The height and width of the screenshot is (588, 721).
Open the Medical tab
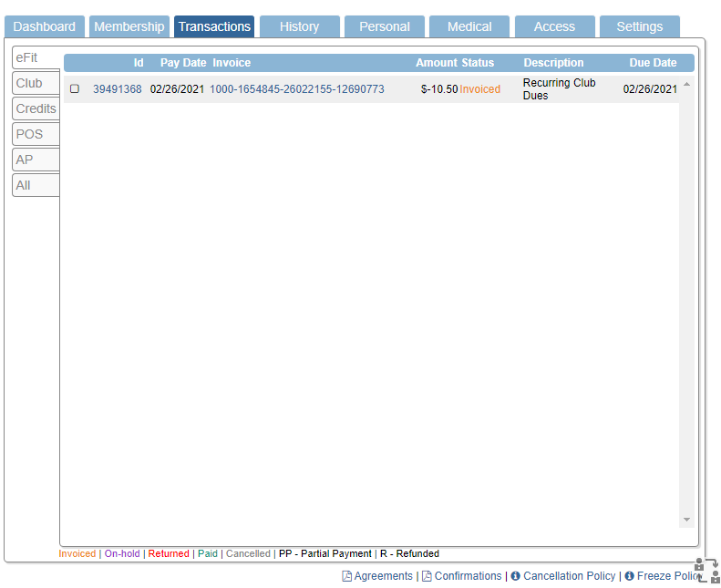point(469,26)
